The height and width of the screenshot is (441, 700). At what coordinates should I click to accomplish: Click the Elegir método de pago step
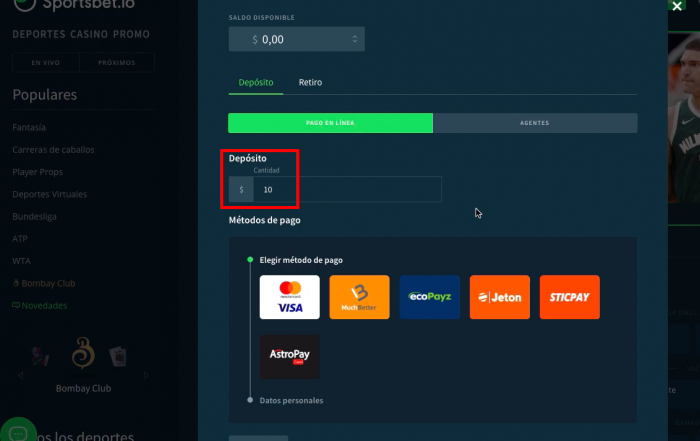pos(301,260)
